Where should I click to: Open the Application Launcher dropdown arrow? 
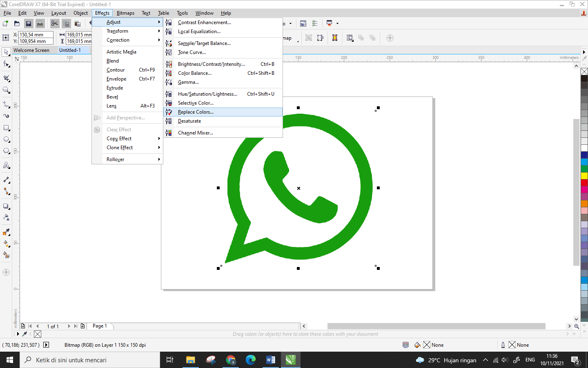click(337, 24)
